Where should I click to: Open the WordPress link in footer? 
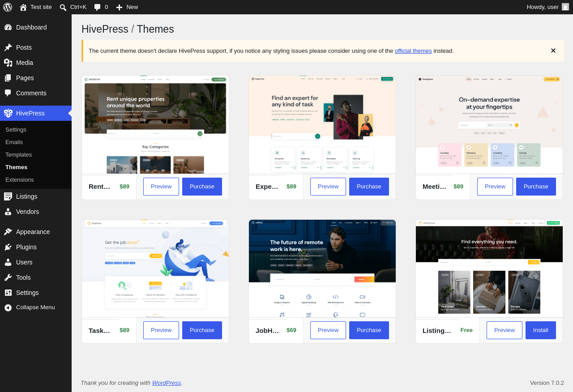point(167,383)
